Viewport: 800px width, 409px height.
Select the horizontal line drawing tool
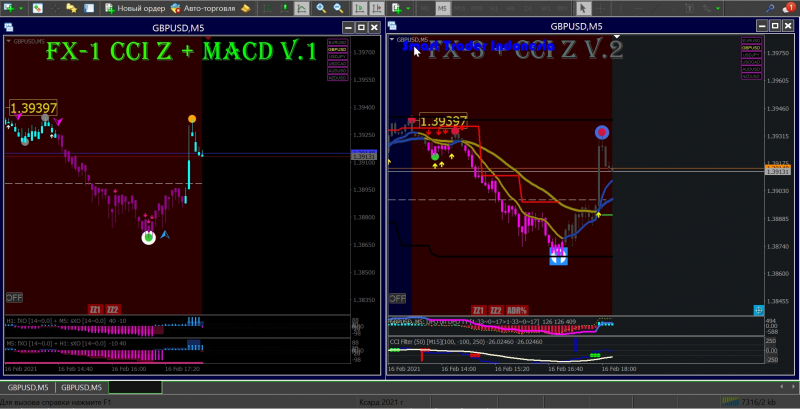pyautogui.click(x=637, y=8)
